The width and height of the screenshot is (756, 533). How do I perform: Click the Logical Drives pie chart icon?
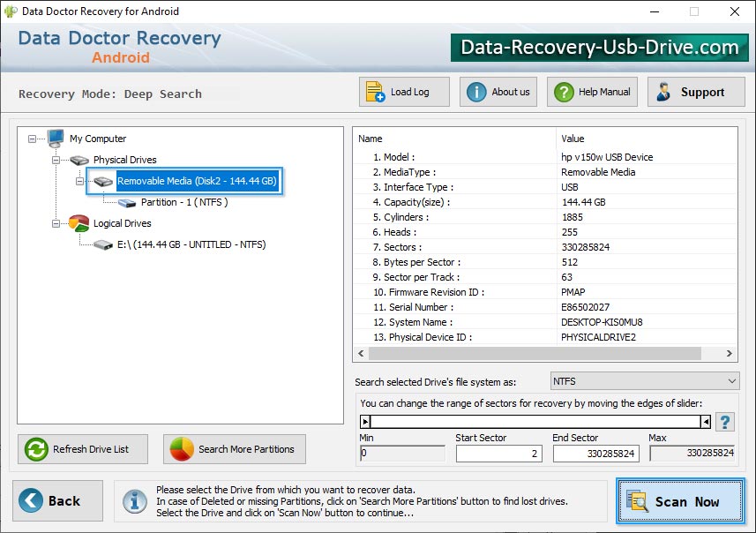[x=79, y=223]
